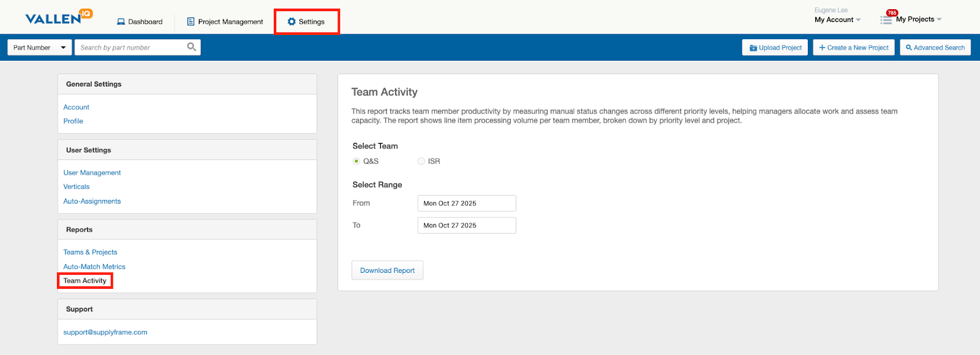
Task: Expand the My Projects dropdown arrow
Action: (x=939, y=20)
